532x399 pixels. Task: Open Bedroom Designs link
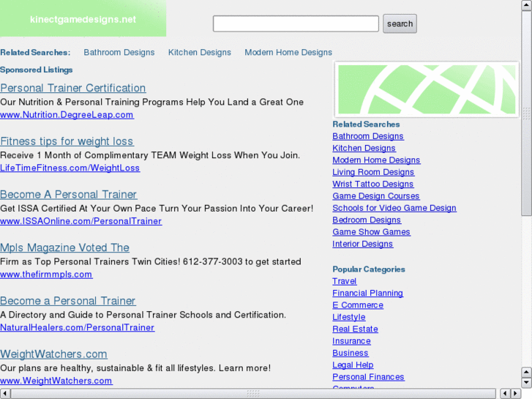(x=367, y=220)
